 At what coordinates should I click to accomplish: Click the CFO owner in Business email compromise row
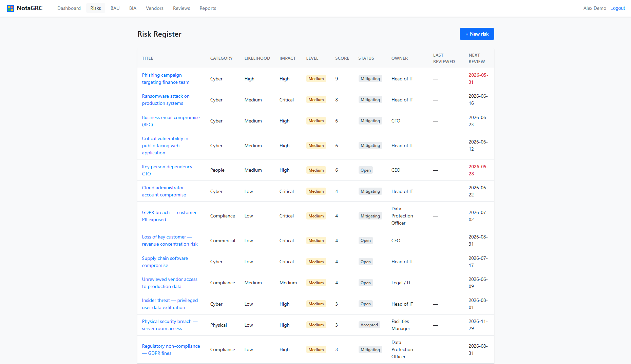(x=396, y=121)
